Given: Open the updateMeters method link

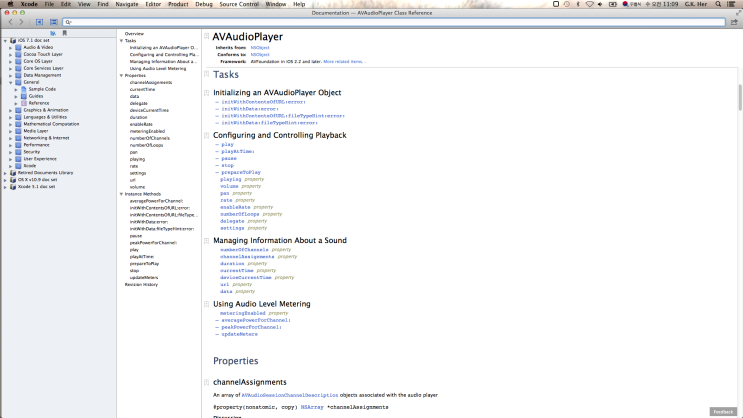Looking at the screenshot, I should (x=239, y=334).
